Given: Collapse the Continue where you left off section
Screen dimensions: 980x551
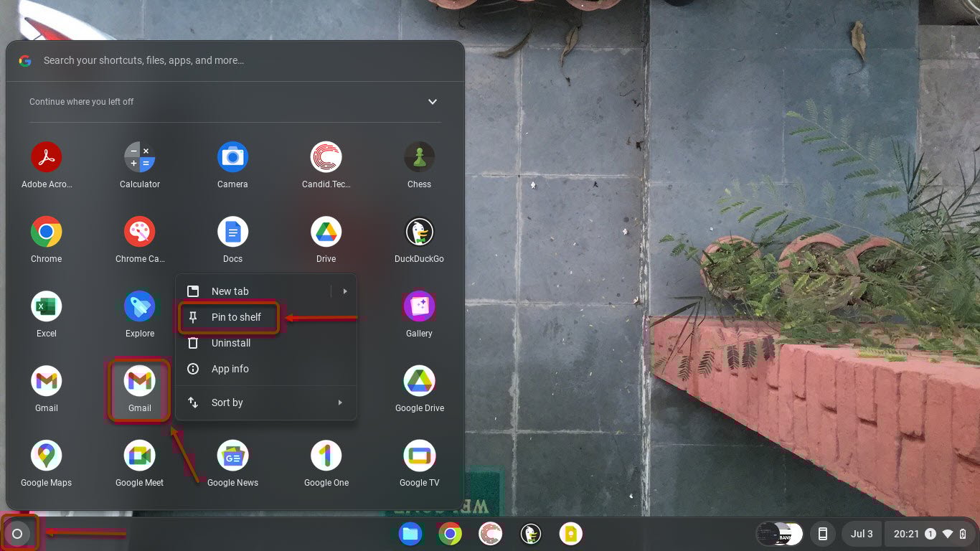Looking at the screenshot, I should tap(433, 102).
